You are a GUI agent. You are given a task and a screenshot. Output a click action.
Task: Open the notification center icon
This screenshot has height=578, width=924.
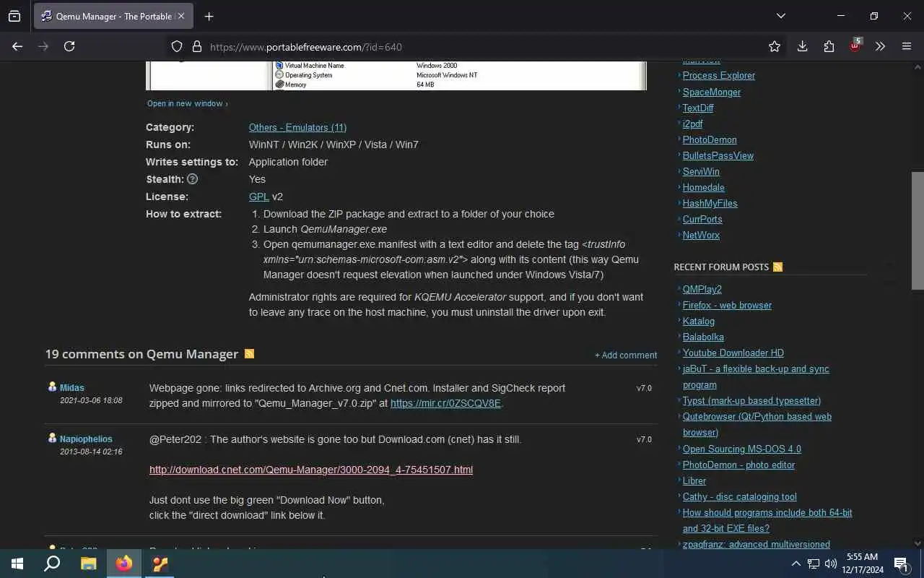tap(902, 564)
